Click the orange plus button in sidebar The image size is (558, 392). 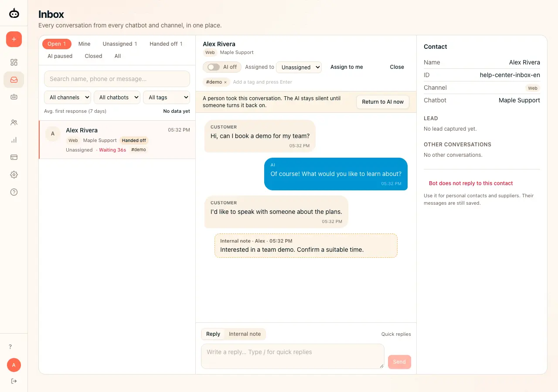tap(14, 39)
